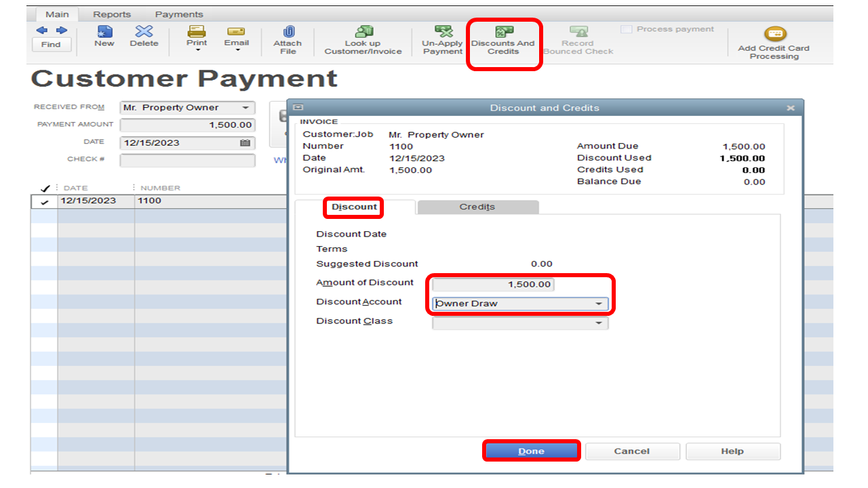Select Look up Customer/Invoice
868x488 pixels.
pyautogui.click(x=362, y=37)
